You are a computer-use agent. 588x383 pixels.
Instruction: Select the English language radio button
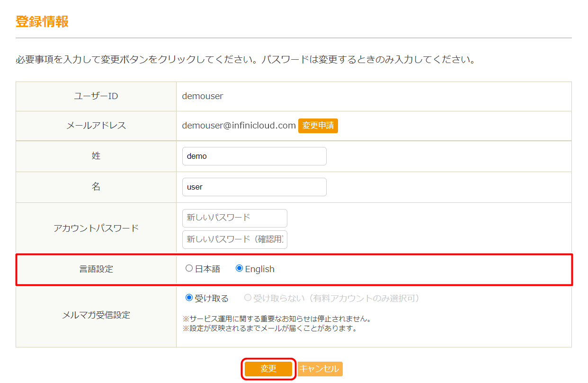click(240, 268)
